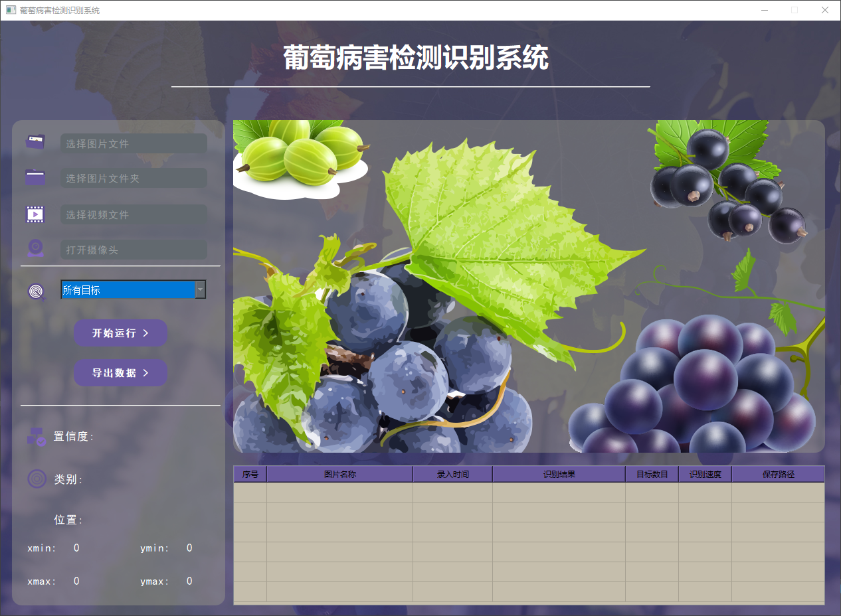This screenshot has height=616, width=841.
Task: Click the confidence (置信度) icon
Action: [36, 436]
